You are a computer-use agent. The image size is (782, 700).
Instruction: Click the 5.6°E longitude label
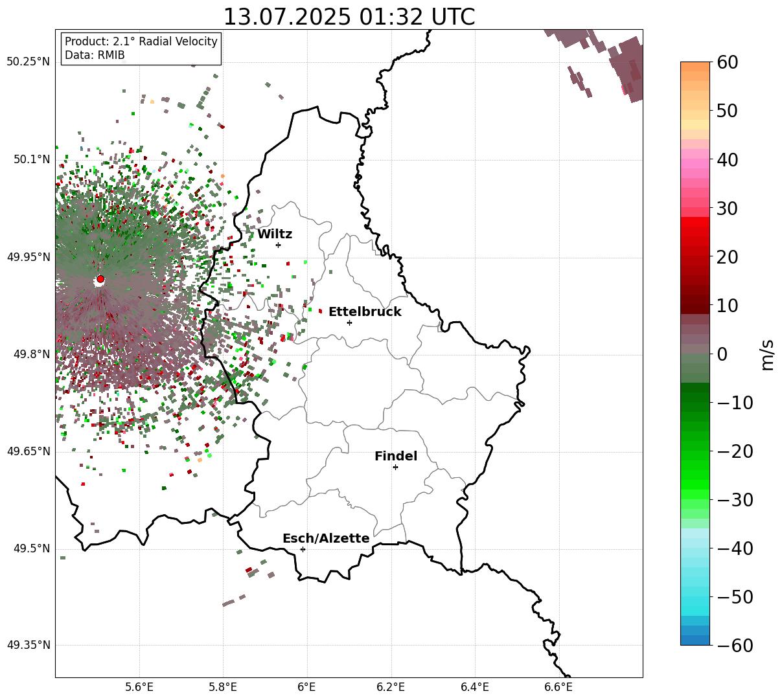[139, 687]
